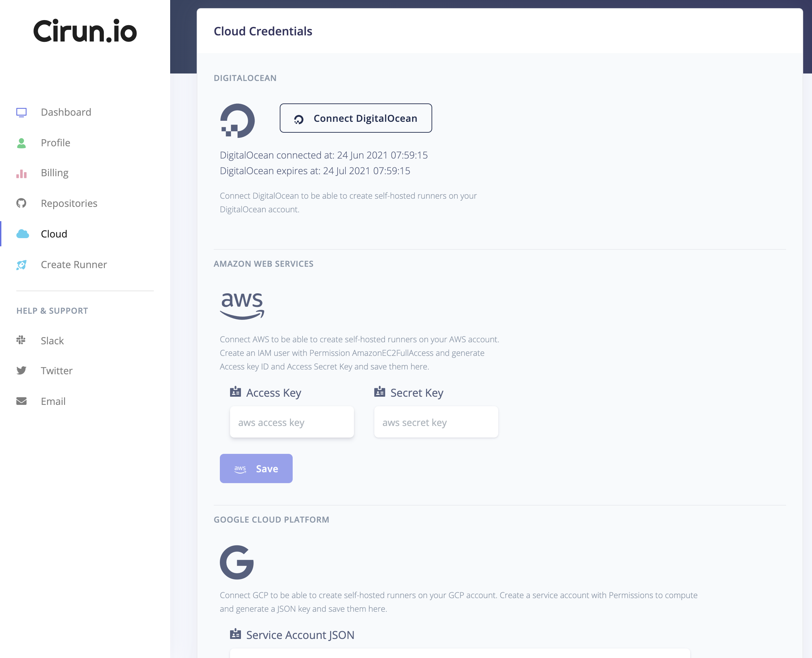Click Connect DigitalOcean button
The width and height of the screenshot is (812, 658).
coord(355,117)
